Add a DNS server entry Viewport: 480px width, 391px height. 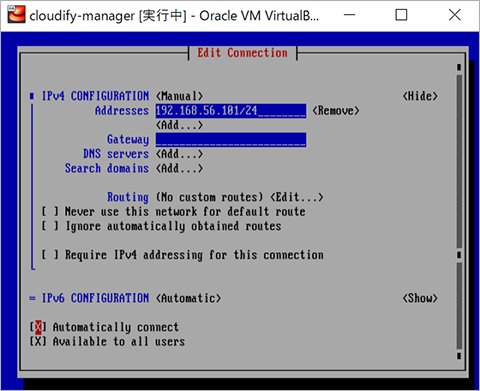tap(179, 154)
